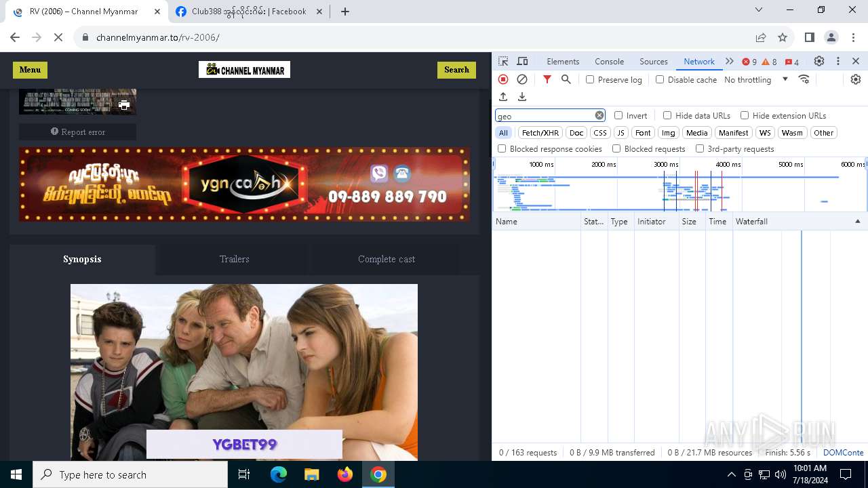Check 3rd-party requests option
This screenshot has width=868, height=488.
click(x=700, y=148)
